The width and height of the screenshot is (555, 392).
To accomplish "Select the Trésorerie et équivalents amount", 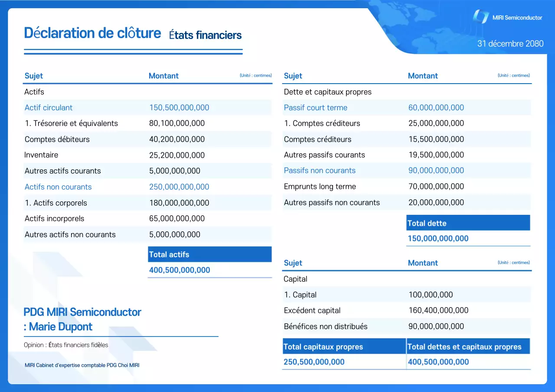I will coord(176,123).
